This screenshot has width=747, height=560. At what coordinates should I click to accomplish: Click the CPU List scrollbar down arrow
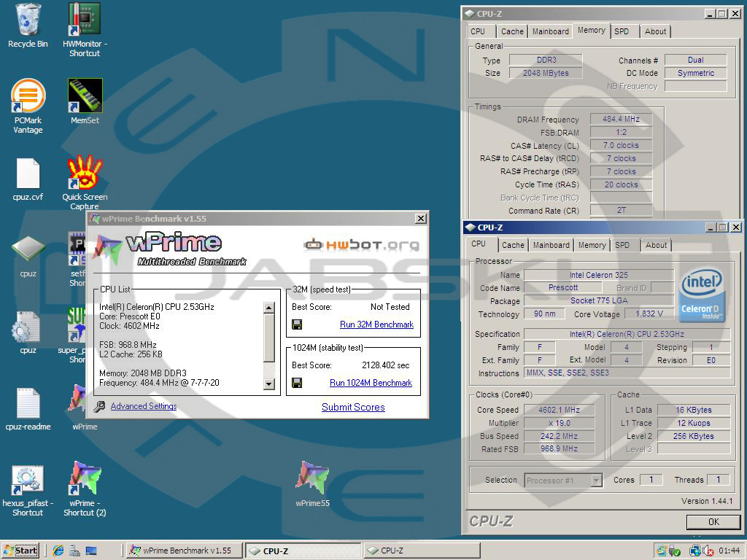tap(269, 384)
